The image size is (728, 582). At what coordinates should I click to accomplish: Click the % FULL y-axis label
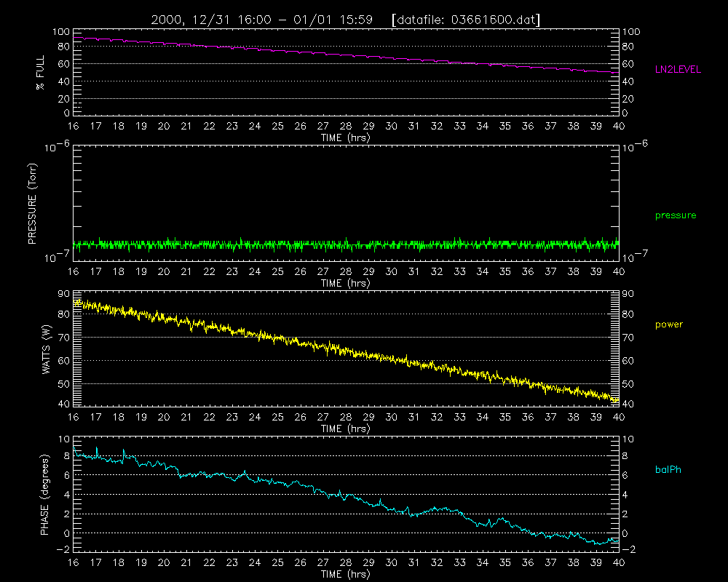tap(40, 73)
